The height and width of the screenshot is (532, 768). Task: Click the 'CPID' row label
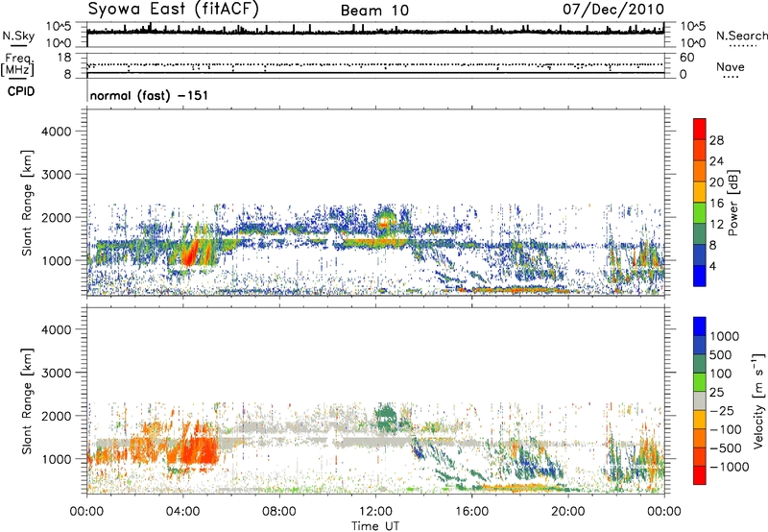21,91
